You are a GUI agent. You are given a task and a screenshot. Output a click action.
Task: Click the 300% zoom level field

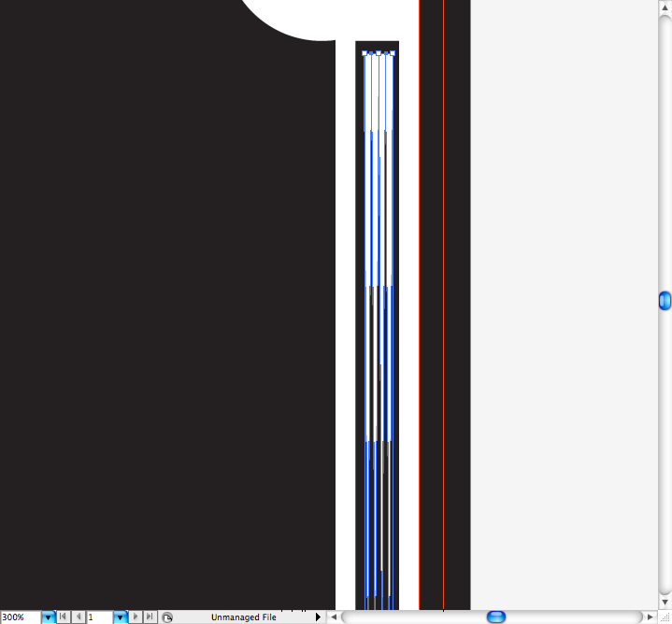click(x=21, y=617)
